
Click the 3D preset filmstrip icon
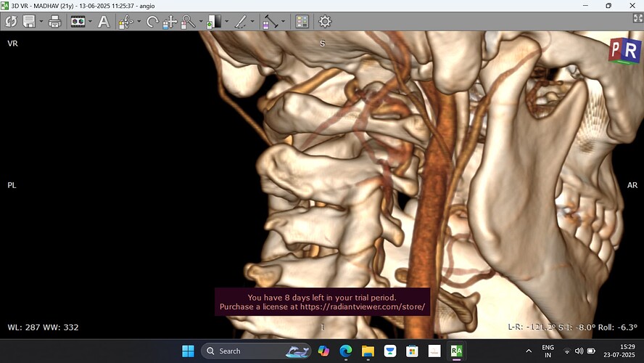tap(78, 21)
